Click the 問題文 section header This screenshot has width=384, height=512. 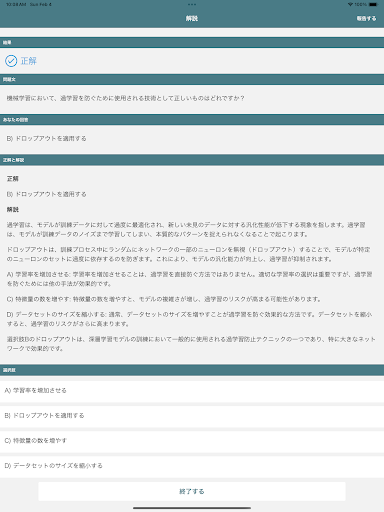pyautogui.click(x=192, y=79)
